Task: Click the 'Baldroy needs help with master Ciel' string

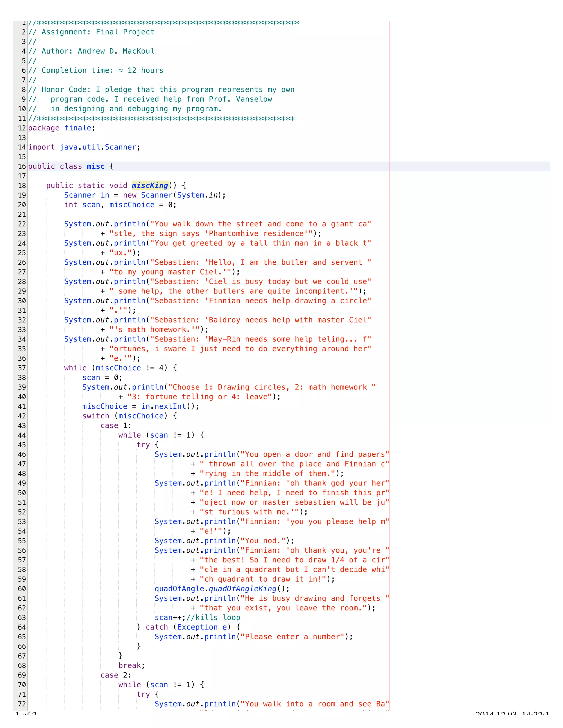Action: [x=261, y=320]
